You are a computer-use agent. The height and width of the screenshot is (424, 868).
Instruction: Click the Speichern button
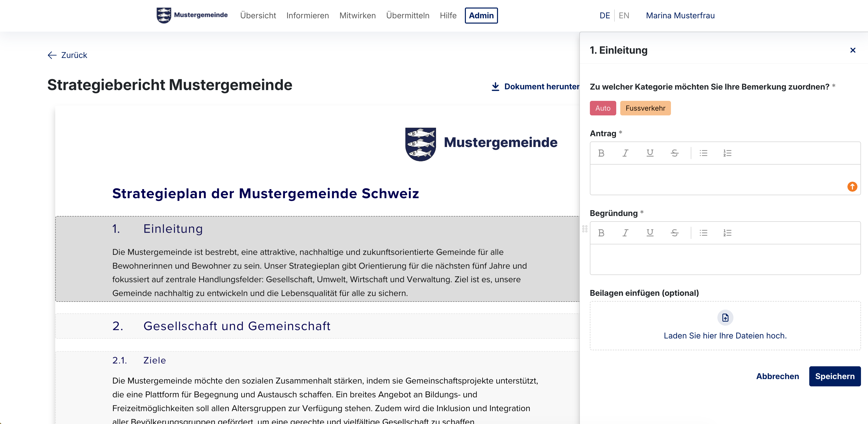pyautogui.click(x=834, y=376)
